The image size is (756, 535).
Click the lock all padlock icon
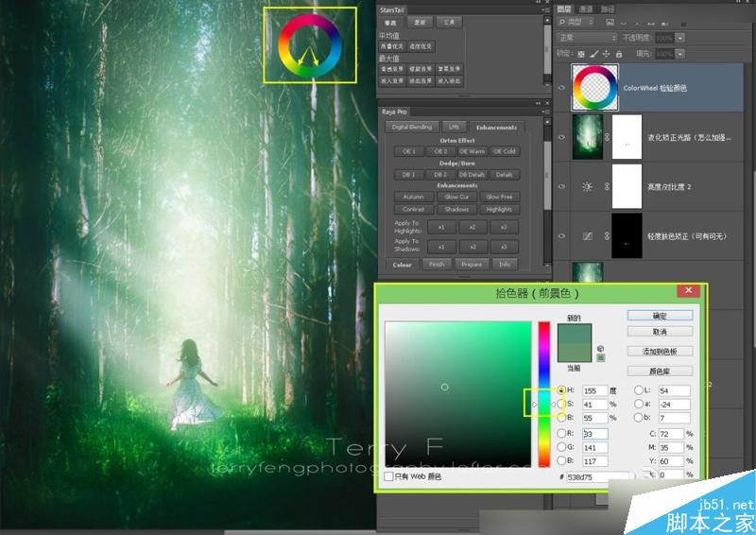coord(619,54)
